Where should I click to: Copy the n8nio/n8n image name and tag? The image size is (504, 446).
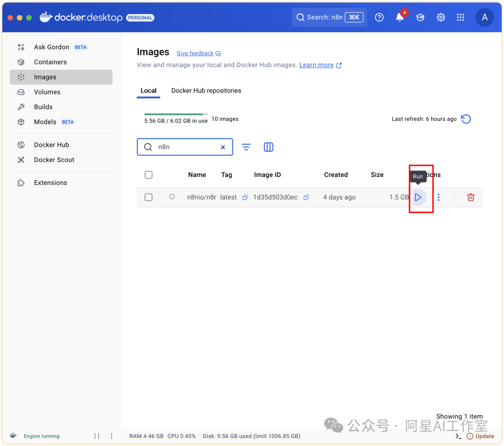tap(245, 197)
